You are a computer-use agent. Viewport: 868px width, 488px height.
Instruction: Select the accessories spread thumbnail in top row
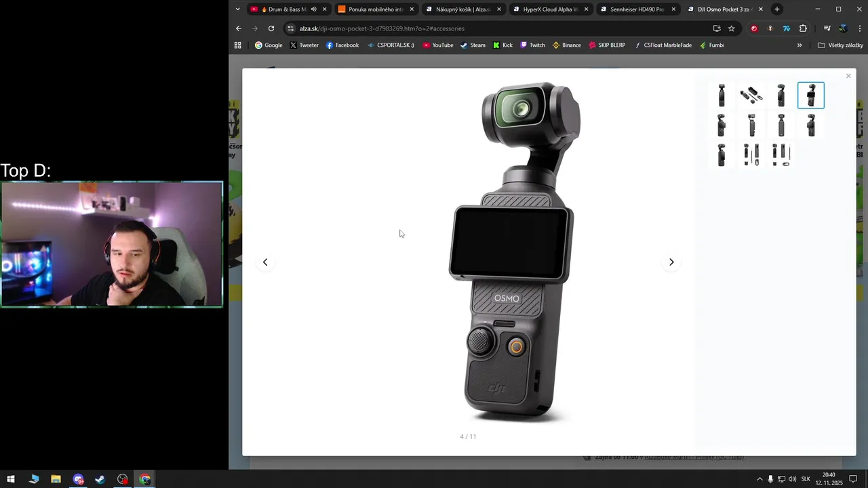(751, 96)
